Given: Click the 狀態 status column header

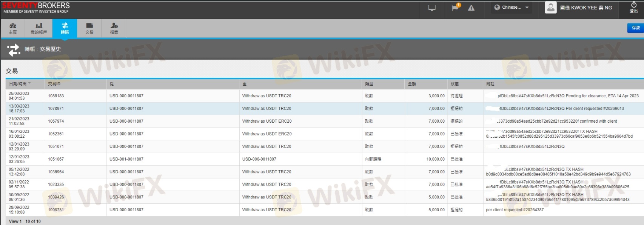Looking at the screenshot, I should tap(454, 84).
